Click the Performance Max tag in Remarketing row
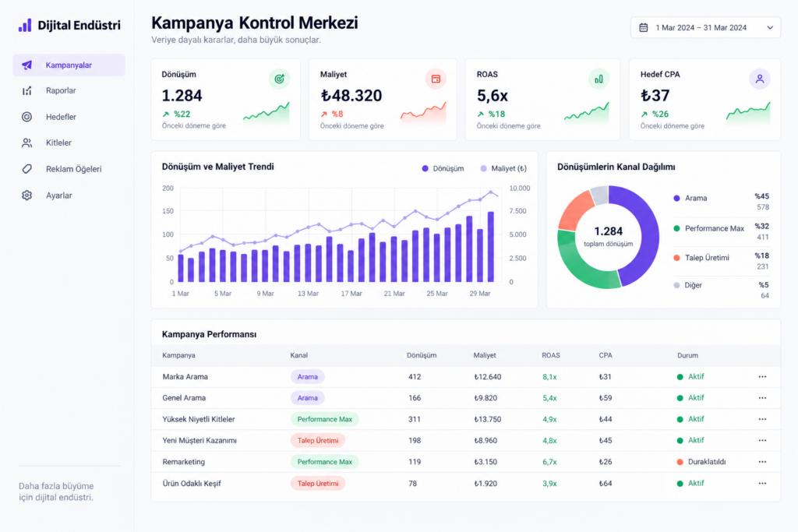 pyautogui.click(x=325, y=462)
